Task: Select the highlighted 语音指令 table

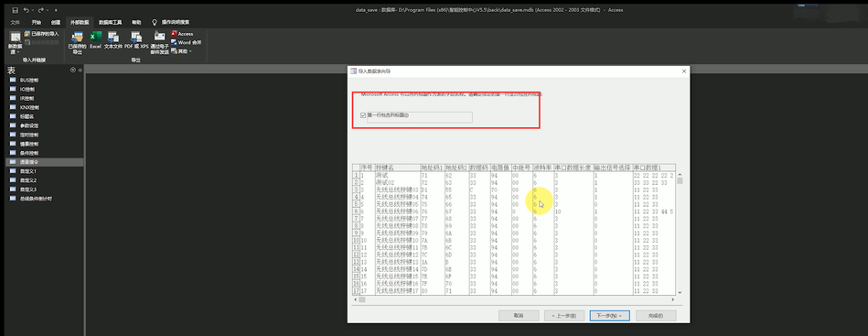Action: 44,162
